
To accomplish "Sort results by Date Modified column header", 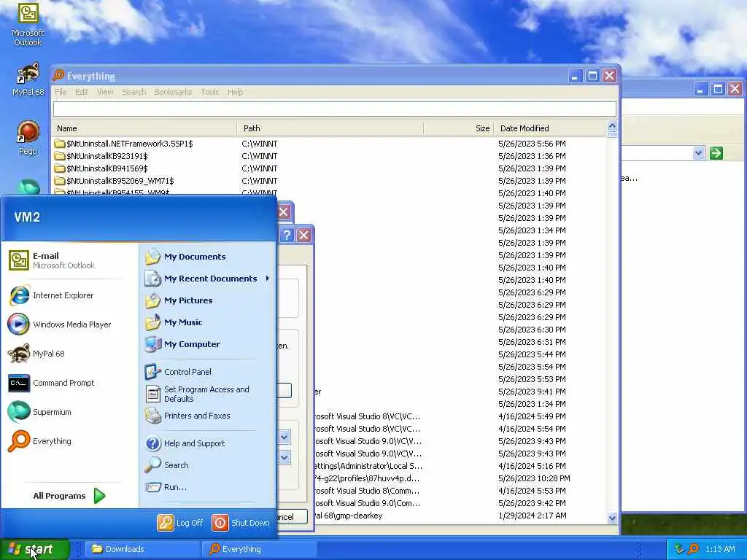I will (549, 128).
